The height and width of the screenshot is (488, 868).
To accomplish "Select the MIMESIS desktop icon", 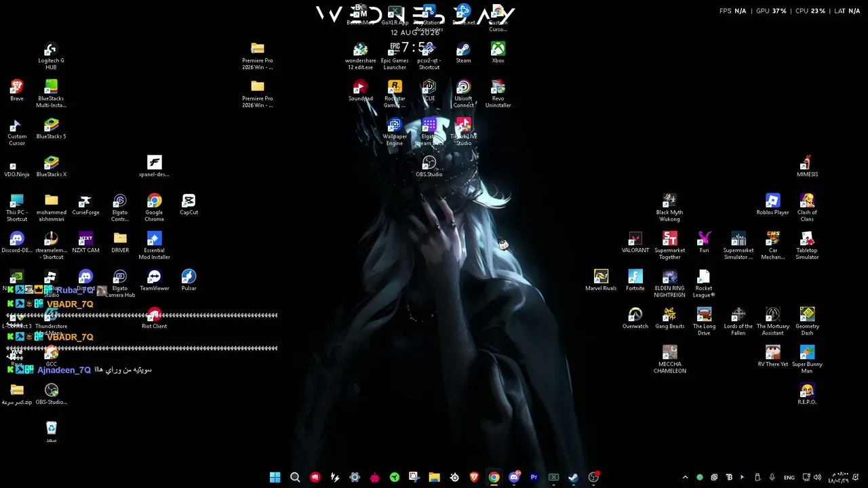I will click(807, 167).
